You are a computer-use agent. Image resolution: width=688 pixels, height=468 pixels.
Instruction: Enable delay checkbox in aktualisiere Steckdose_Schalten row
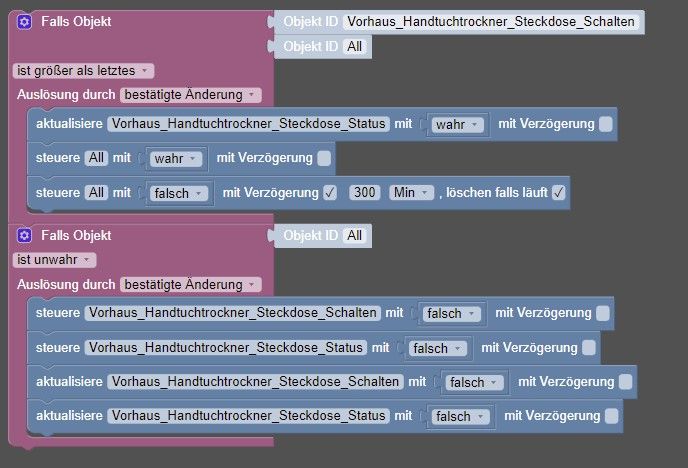(x=626, y=382)
